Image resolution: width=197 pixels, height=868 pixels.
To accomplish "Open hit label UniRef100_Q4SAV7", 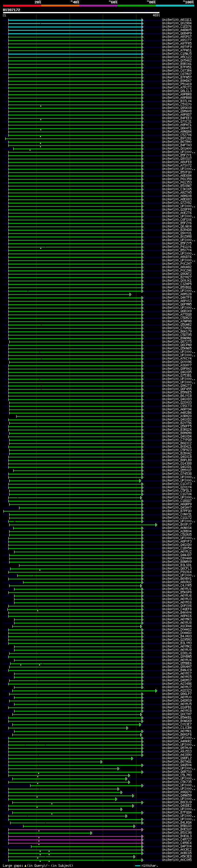I will pos(177,508).
